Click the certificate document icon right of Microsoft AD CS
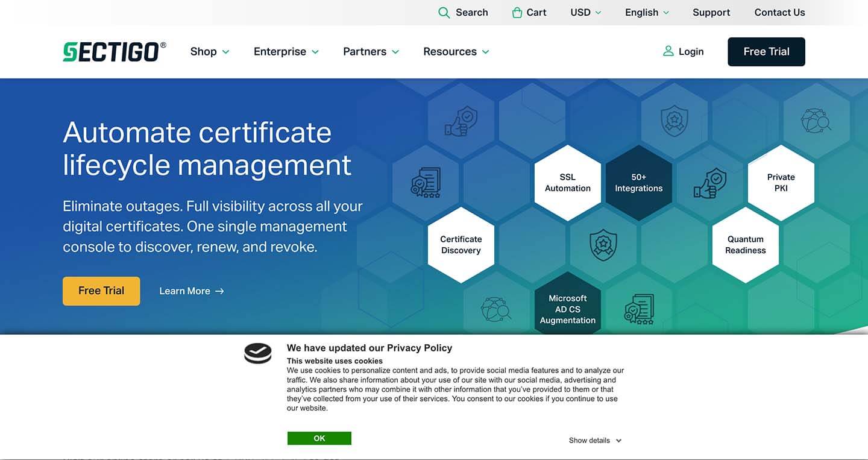Screen dimensions: 868x460 point(639,309)
